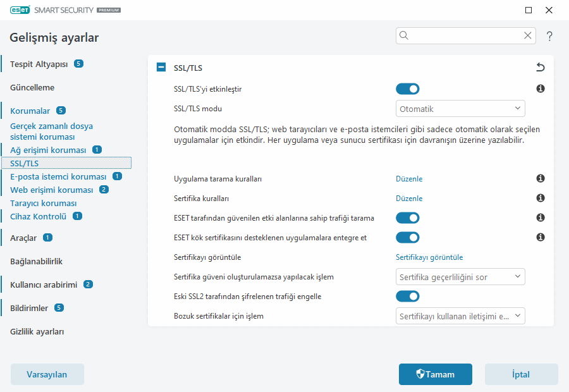Open the Sertifika güveni oluşturulamazsa dropdown
The width and height of the screenshot is (569, 392).
click(x=460, y=276)
